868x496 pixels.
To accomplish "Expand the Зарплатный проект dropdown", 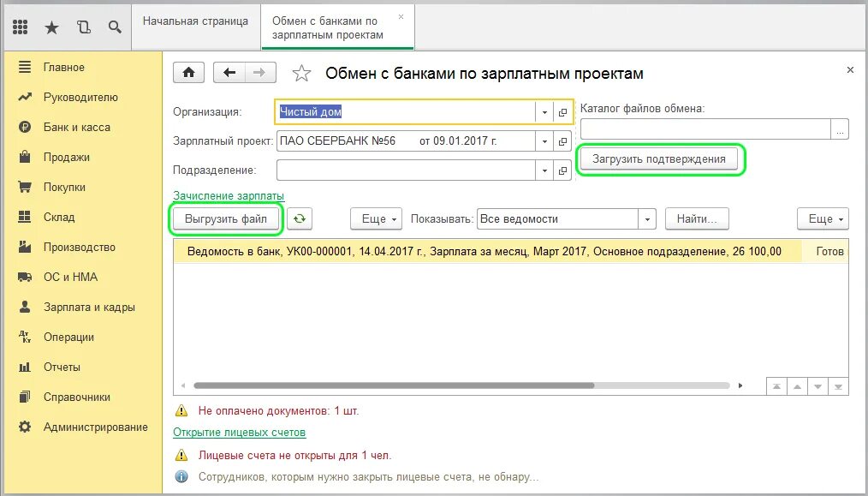I will coord(544,141).
